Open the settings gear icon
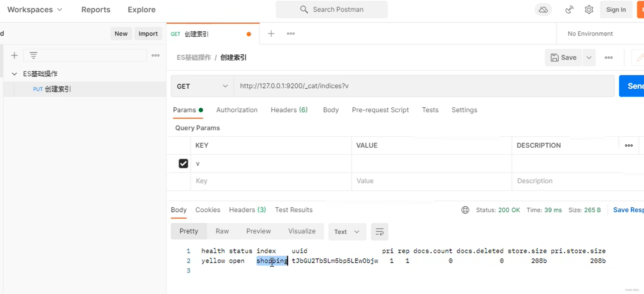644x294 pixels. click(589, 10)
